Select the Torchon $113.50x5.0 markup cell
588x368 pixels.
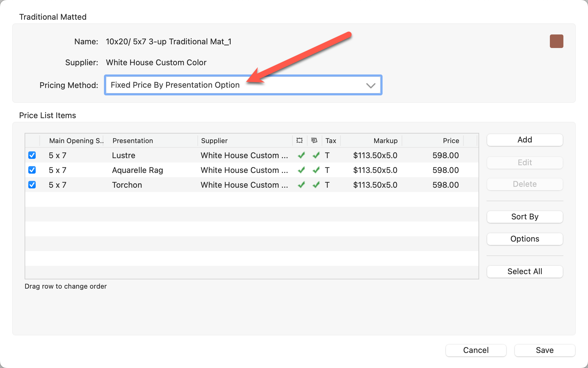375,185
